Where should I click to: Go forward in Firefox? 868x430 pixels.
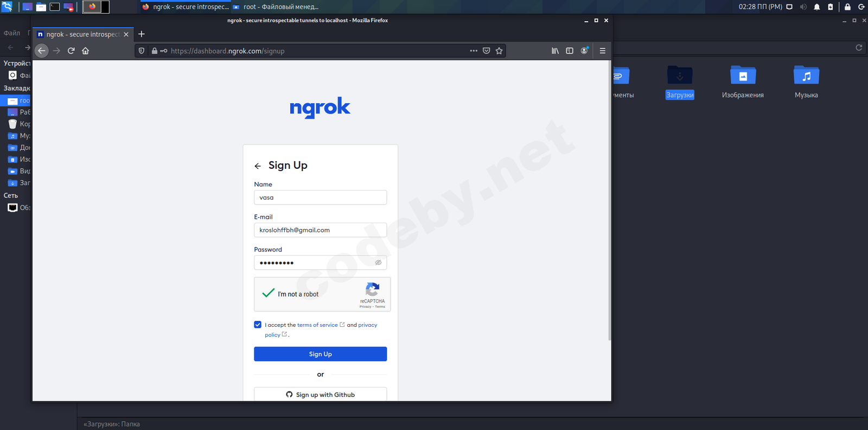(x=56, y=50)
